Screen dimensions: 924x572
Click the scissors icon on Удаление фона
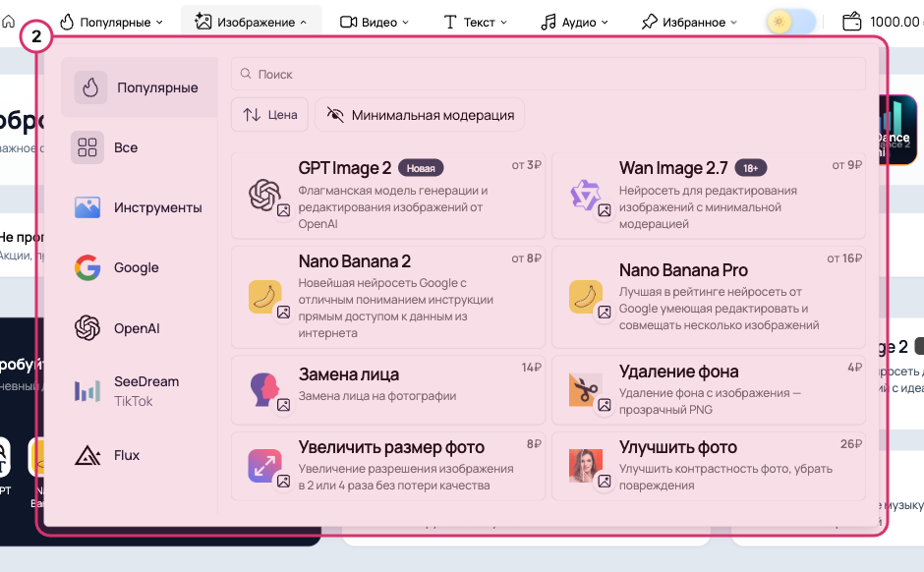point(585,390)
